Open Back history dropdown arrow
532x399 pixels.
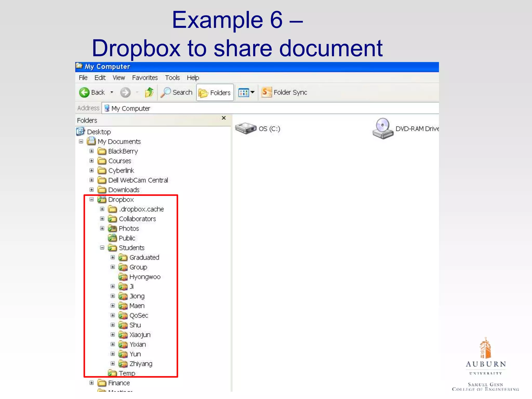(112, 92)
